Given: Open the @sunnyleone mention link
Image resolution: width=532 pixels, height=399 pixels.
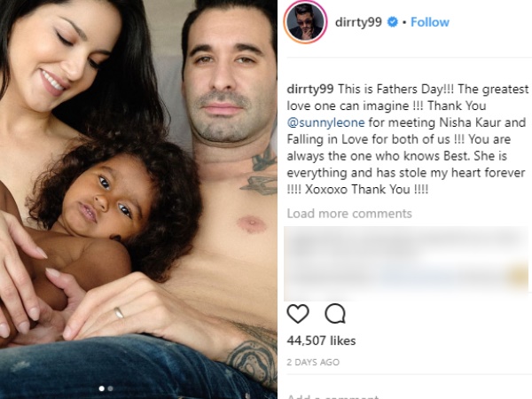Looking at the screenshot, I should 325,122.
